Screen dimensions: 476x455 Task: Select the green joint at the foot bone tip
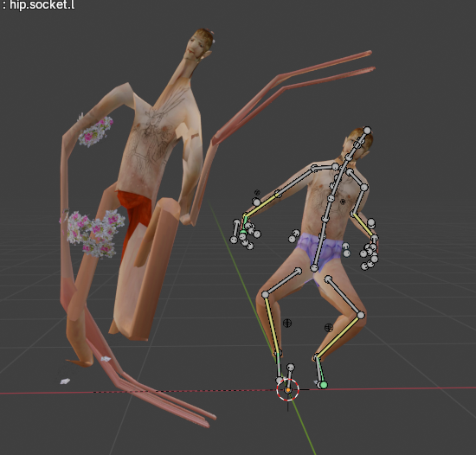point(324,385)
